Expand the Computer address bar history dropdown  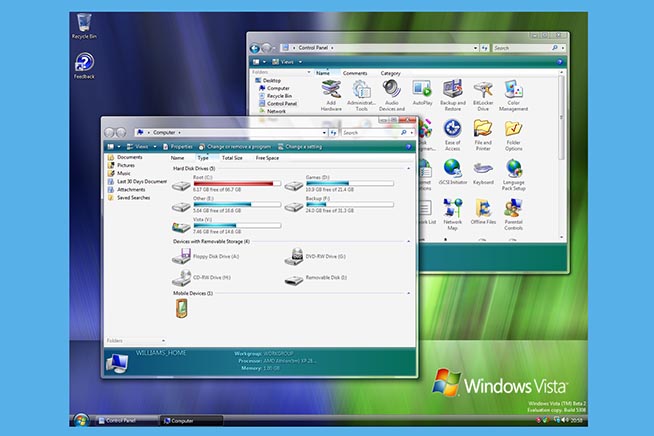click(324, 133)
